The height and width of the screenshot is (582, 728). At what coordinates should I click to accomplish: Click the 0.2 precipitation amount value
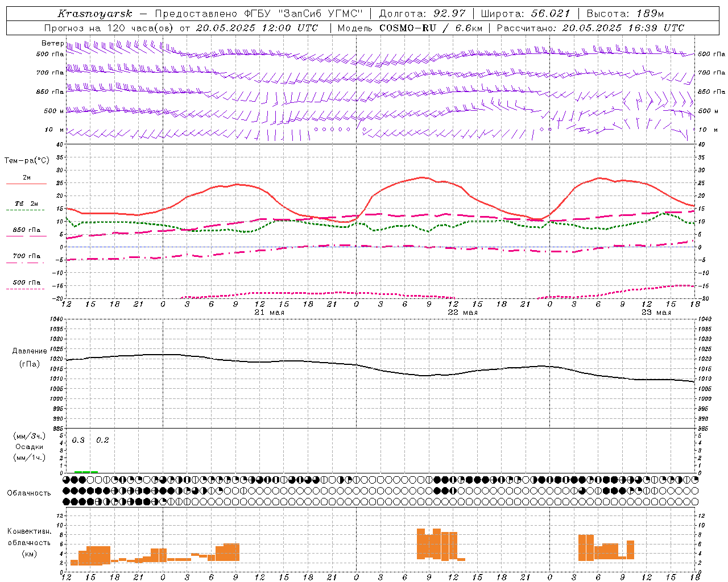click(x=102, y=440)
